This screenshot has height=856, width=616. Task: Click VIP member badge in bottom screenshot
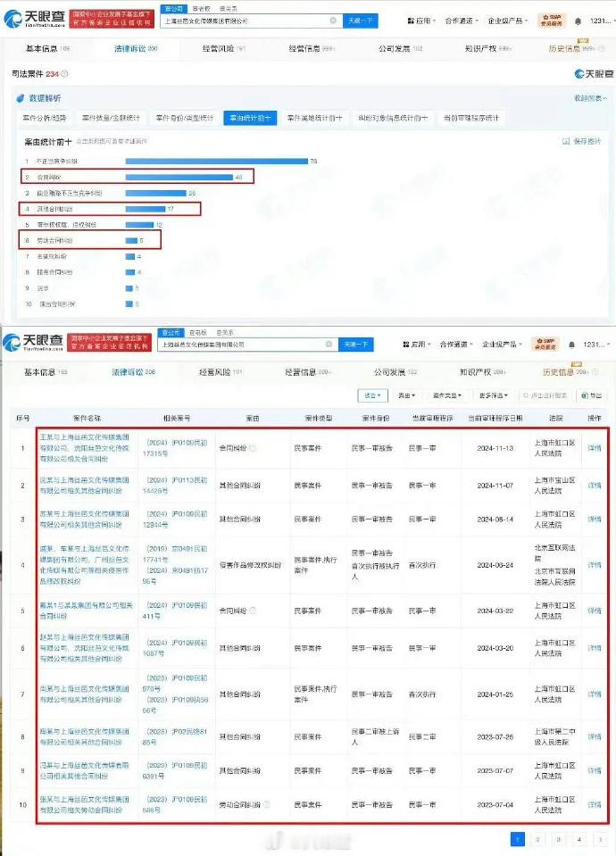[x=545, y=344]
